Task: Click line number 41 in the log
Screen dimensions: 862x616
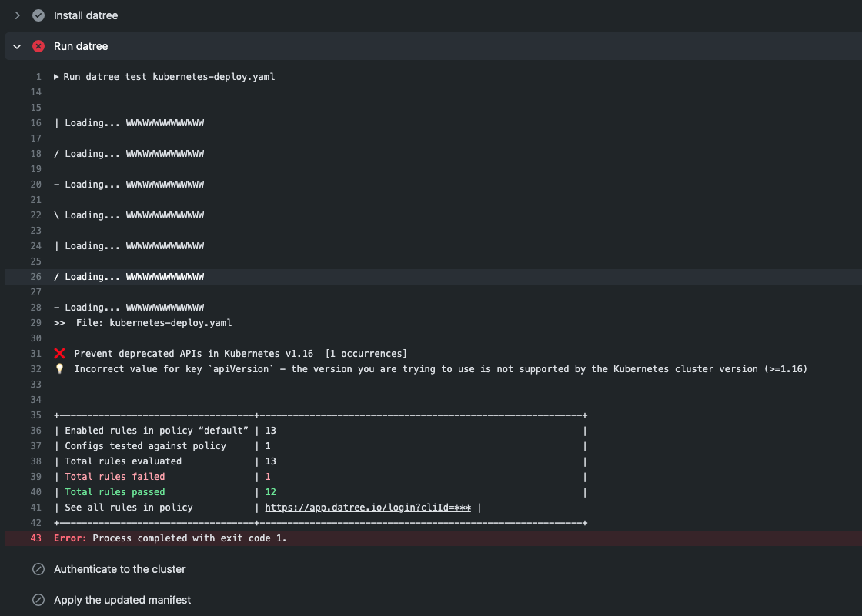Action: pos(35,508)
